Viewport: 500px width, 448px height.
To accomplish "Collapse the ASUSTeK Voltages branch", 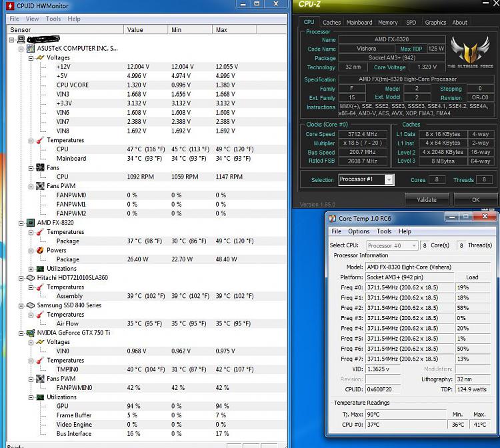I will 31,58.
